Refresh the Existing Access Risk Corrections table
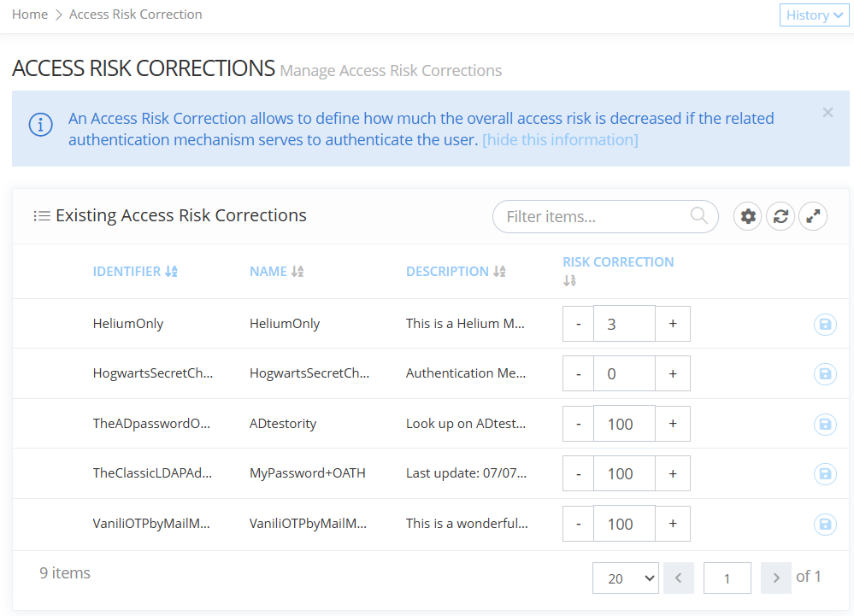The width and height of the screenshot is (854, 616). point(780,216)
